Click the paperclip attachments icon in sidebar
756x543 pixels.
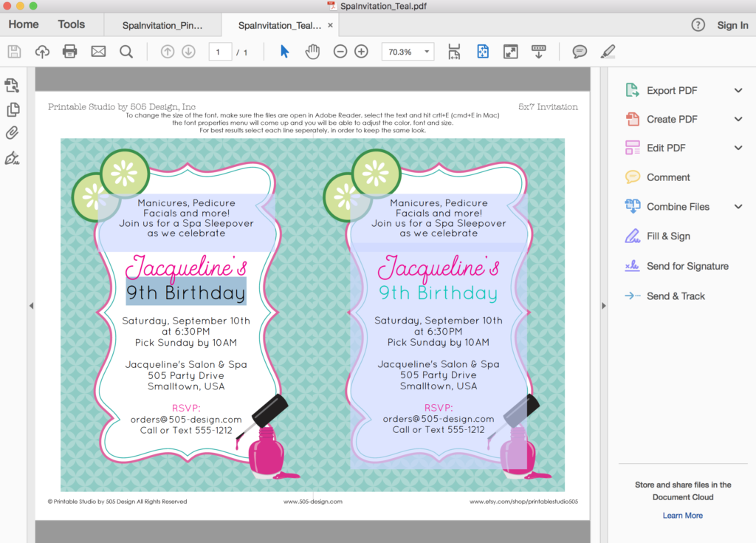[12, 133]
